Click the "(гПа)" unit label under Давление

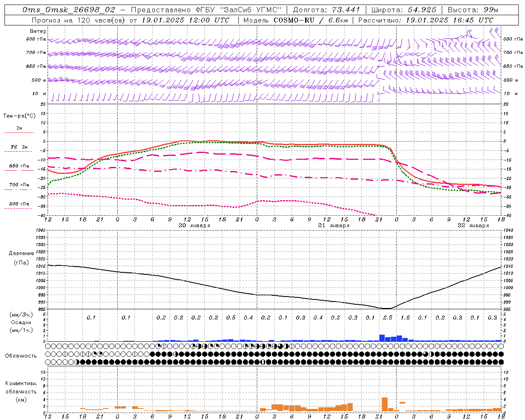[21, 263]
